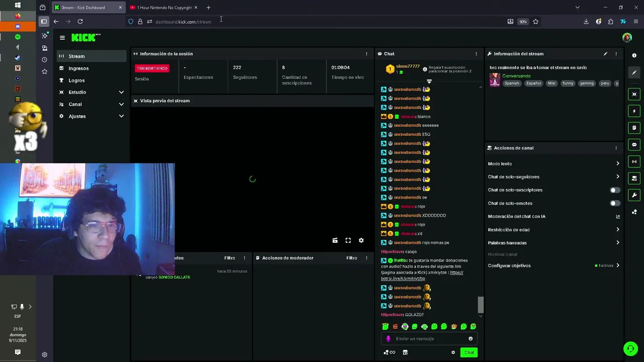Screen dimensions: 644x362
Task: Open options menu of Información del stream
Action: click(x=616, y=54)
